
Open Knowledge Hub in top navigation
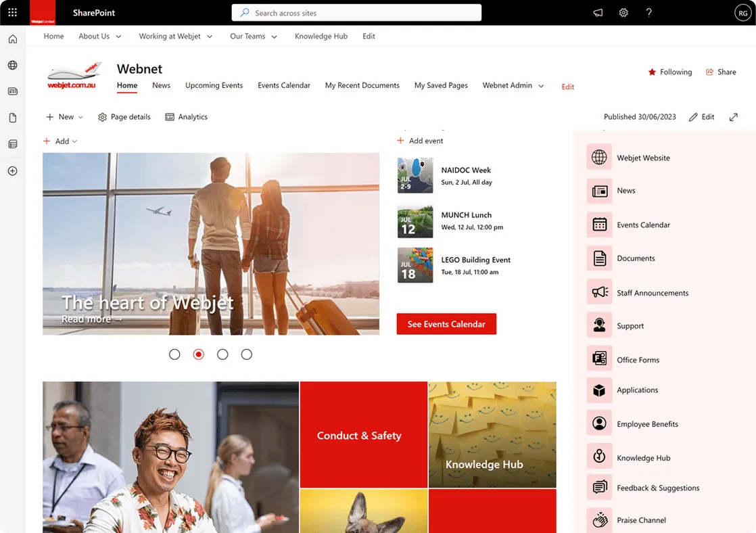click(x=321, y=36)
